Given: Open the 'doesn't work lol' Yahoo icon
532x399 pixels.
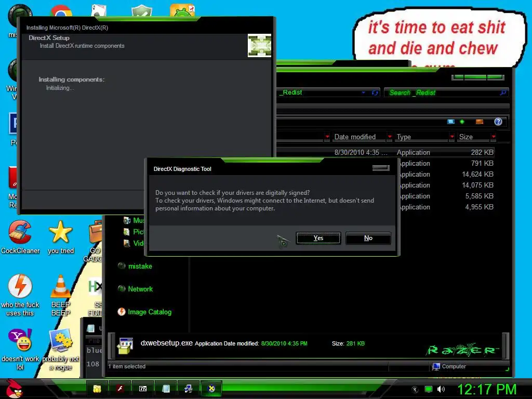Looking at the screenshot, I should [20, 350].
